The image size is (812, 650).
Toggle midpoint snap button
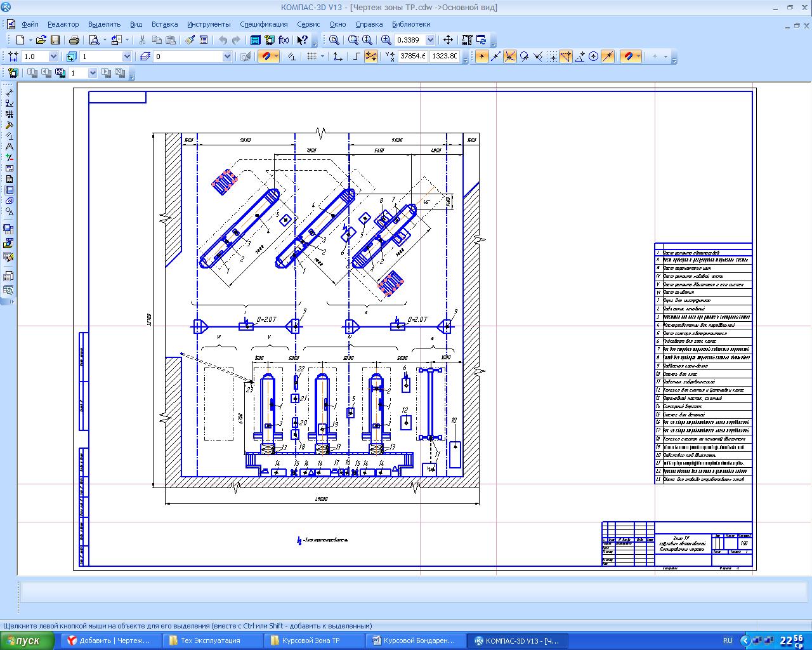[x=495, y=56]
